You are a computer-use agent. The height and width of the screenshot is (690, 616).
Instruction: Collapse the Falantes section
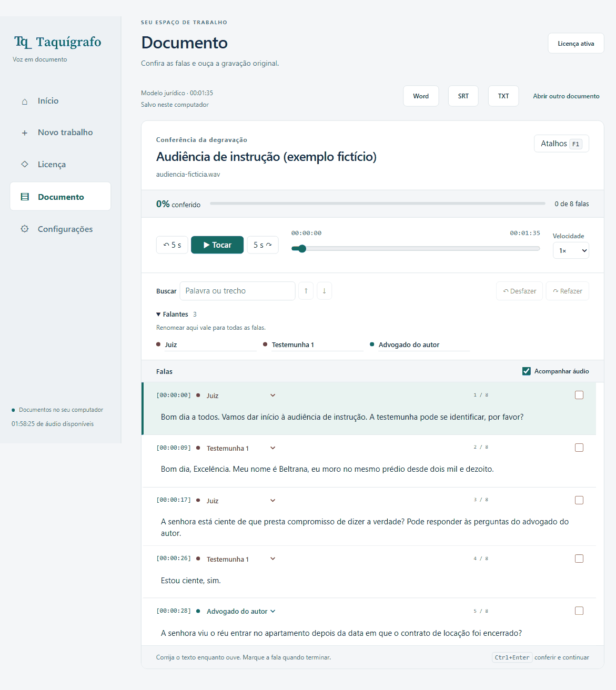(172, 314)
